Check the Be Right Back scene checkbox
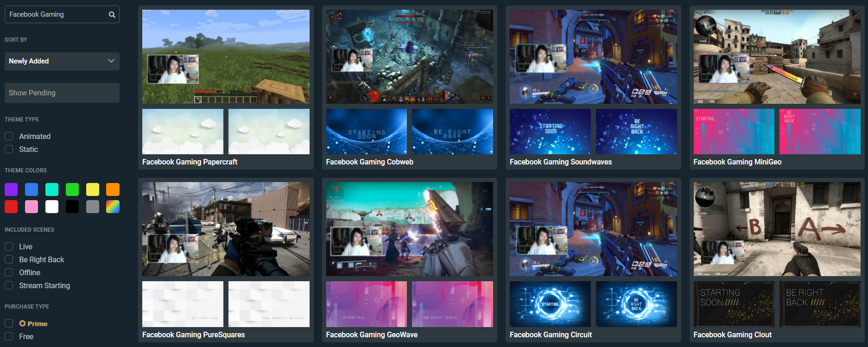The width and height of the screenshot is (868, 347). tap(9, 259)
